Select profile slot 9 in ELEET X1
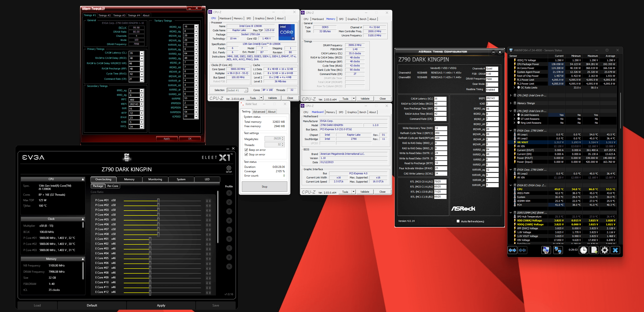The height and width of the screenshot is (312, 644). pyautogui.click(x=229, y=266)
